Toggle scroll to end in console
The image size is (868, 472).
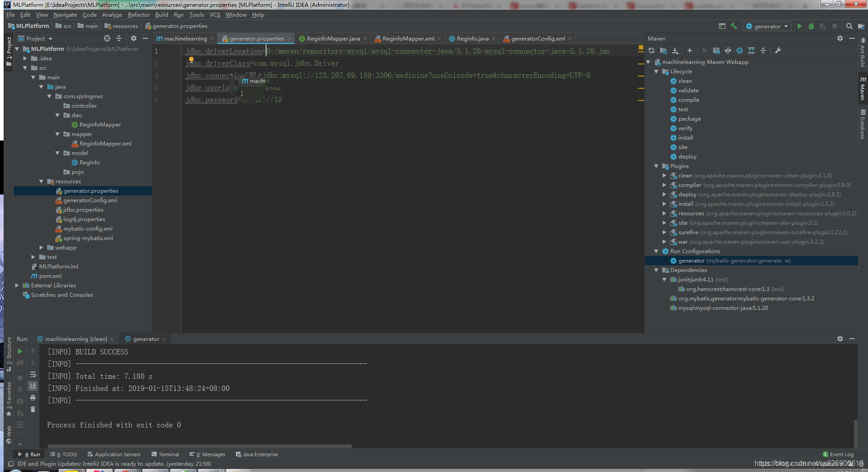pyautogui.click(x=33, y=386)
